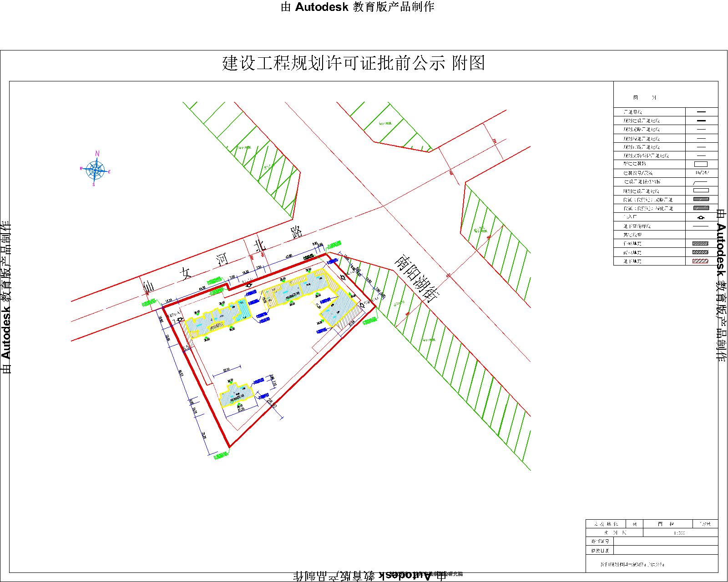Click the entrance arrow symbol in the legend
This screenshot has width=728, height=582.
[700, 217]
